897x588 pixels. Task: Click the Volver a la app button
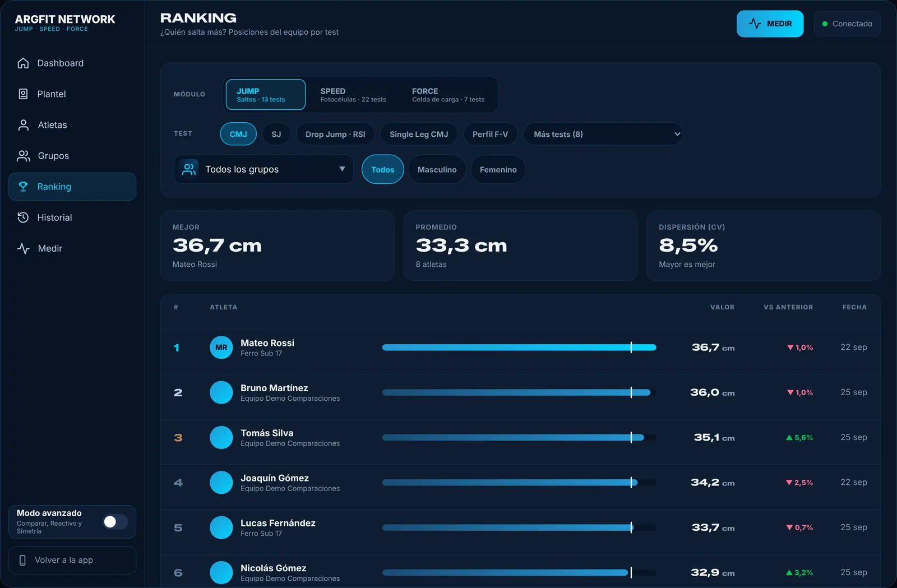(x=72, y=561)
